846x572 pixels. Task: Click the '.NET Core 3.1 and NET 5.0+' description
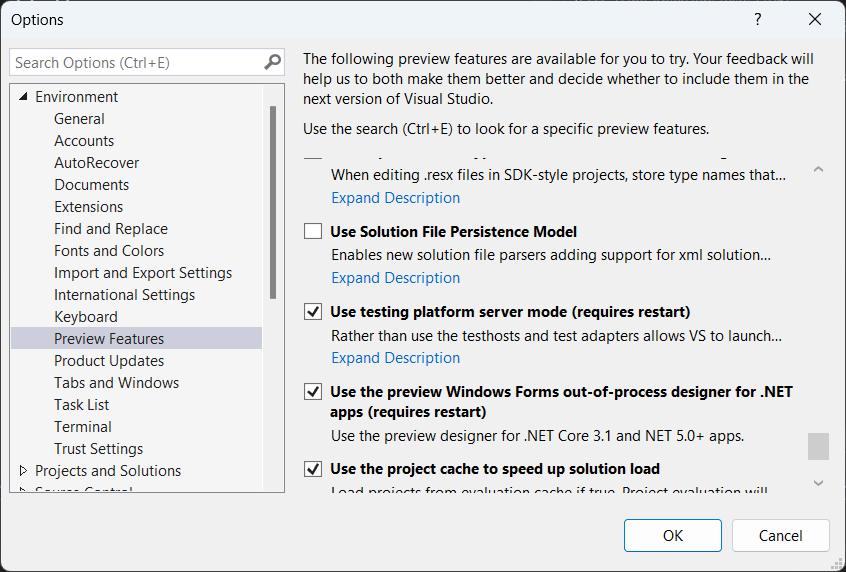(x=537, y=435)
